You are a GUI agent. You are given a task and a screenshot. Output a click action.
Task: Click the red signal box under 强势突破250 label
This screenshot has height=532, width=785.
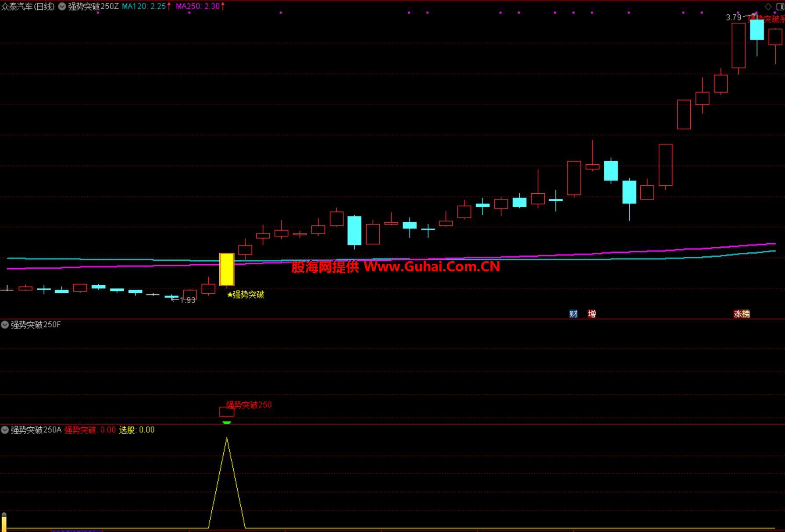pos(227,412)
